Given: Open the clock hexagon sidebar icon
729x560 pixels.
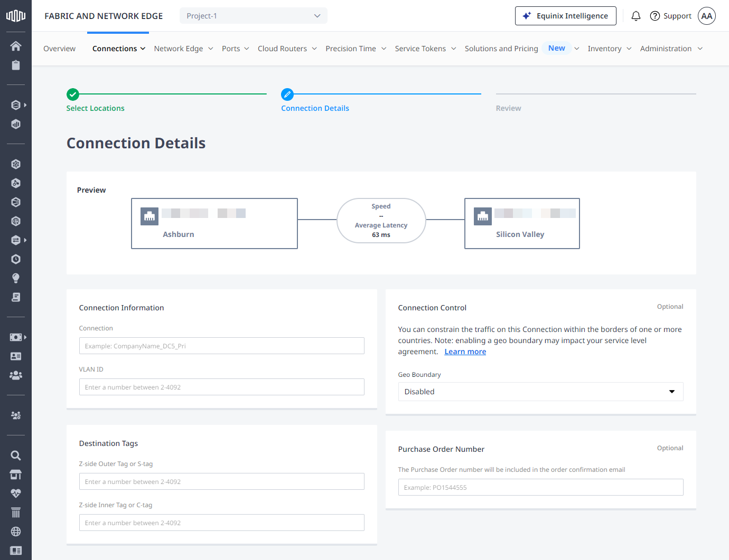Looking at the screenshot, I should point(16,259).
